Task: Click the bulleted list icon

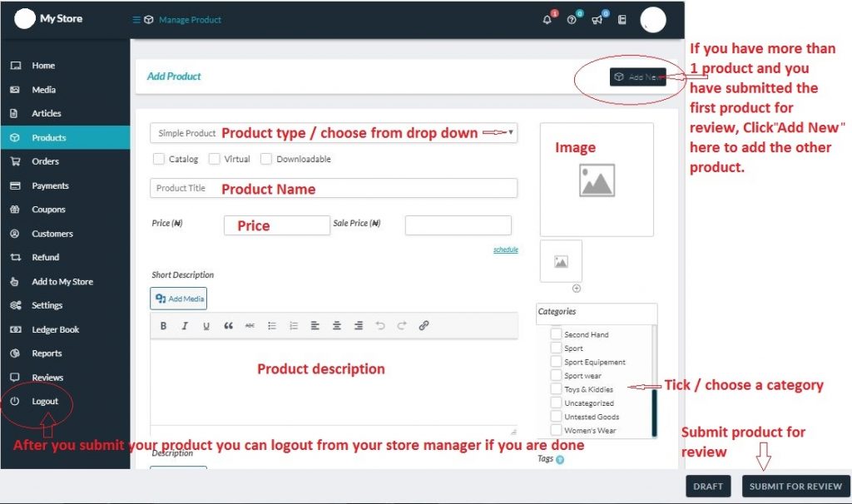Action: [x=271, y=326]
